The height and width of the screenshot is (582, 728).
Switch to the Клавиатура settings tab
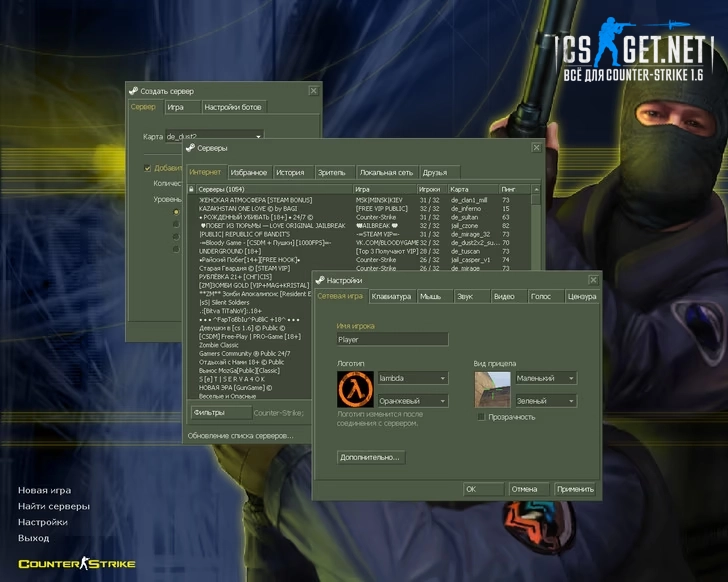click(390, 297)
